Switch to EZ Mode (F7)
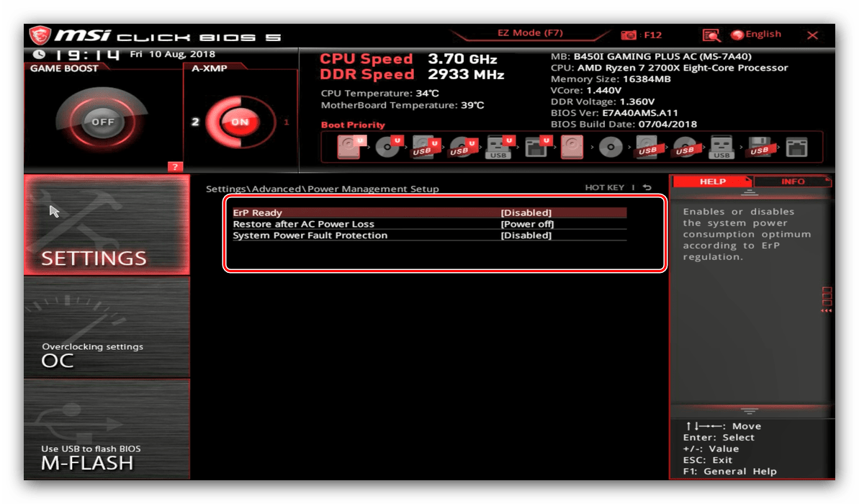This screenshot has width=859, height=504. (530, 33)
